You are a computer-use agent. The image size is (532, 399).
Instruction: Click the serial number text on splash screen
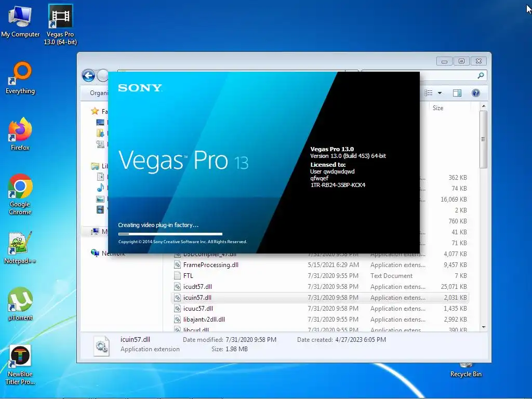(x=338, y=185)
